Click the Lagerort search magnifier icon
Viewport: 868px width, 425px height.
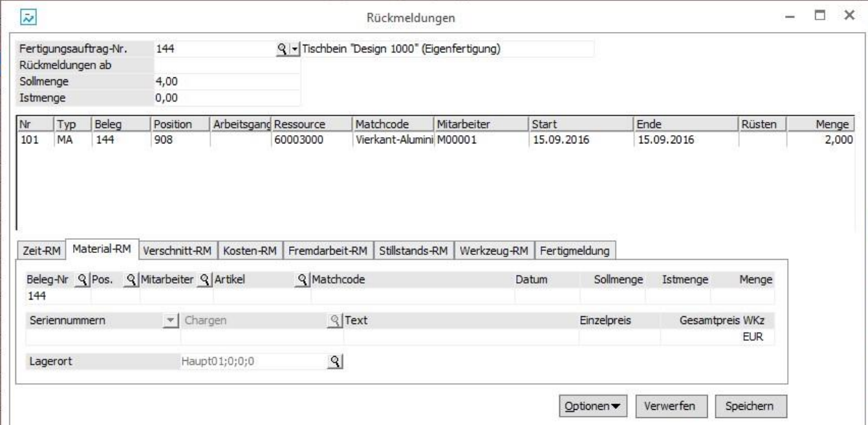(x=335, y=361)
